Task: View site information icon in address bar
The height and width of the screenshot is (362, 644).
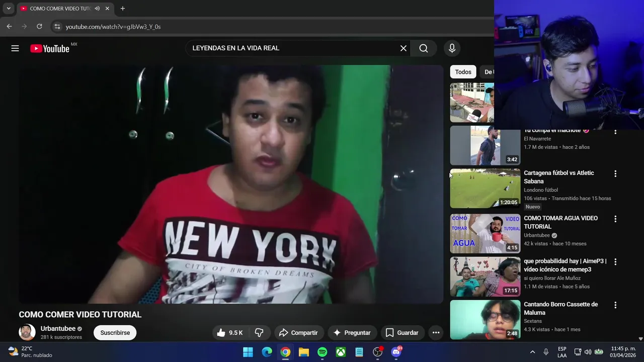Action: [x=57, y=27]
